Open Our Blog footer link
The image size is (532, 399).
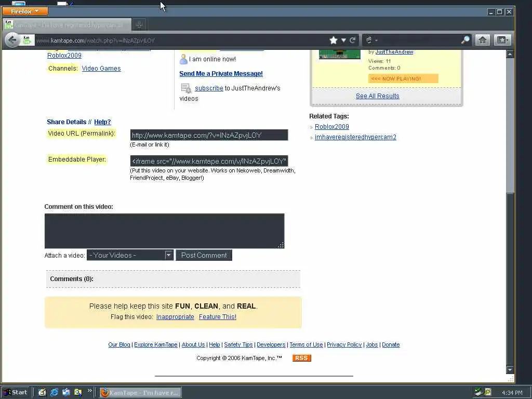tap(119, 345)
